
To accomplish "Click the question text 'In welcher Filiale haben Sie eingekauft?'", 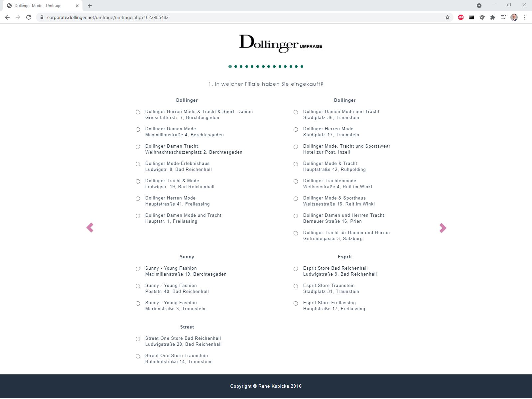I will click(269, 84).
